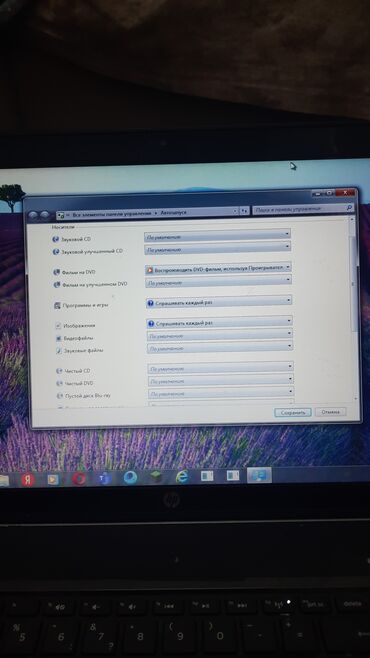This screenshot has width=370, height=658.
Task: Click the Пустой диск Blu-ray icon
Action: click(60, 396)
